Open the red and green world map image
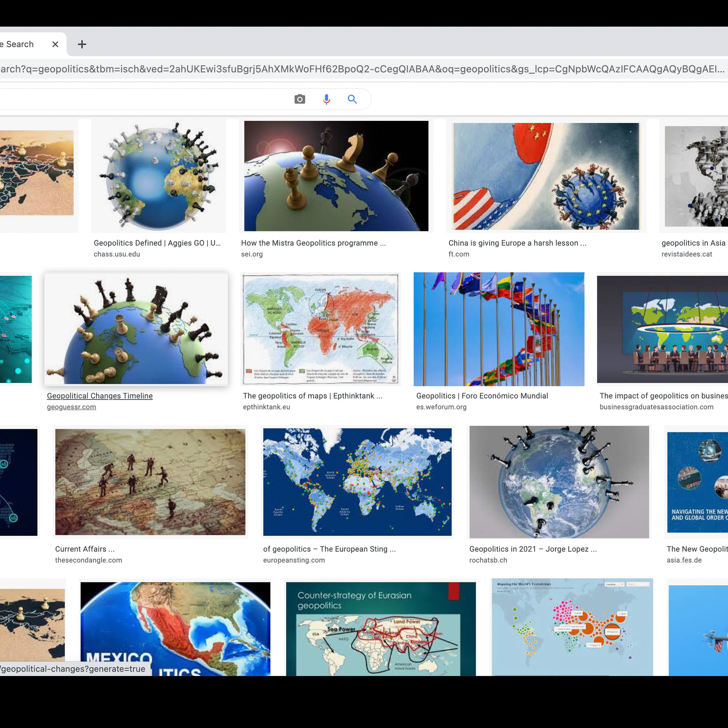This screenshot has width=728, height=728. 320,329
